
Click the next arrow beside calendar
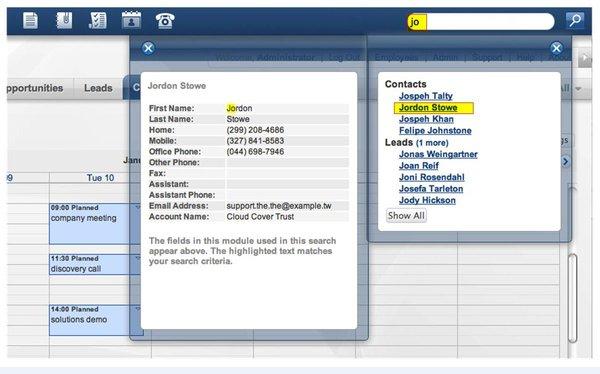tap(566, 162)
